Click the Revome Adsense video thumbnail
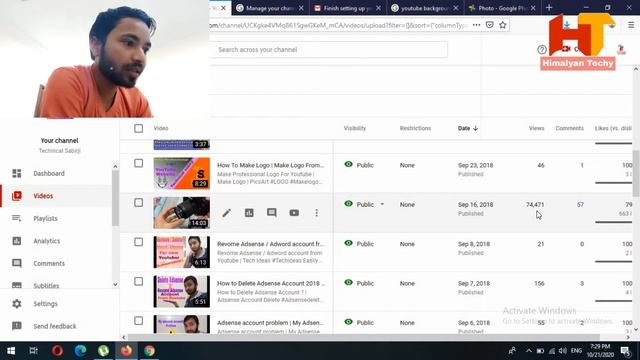Viewport: 640px width, 360px height. click(182, 252)
